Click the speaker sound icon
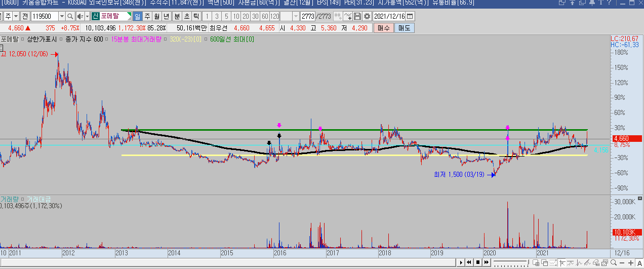 [x=80, y=16]
